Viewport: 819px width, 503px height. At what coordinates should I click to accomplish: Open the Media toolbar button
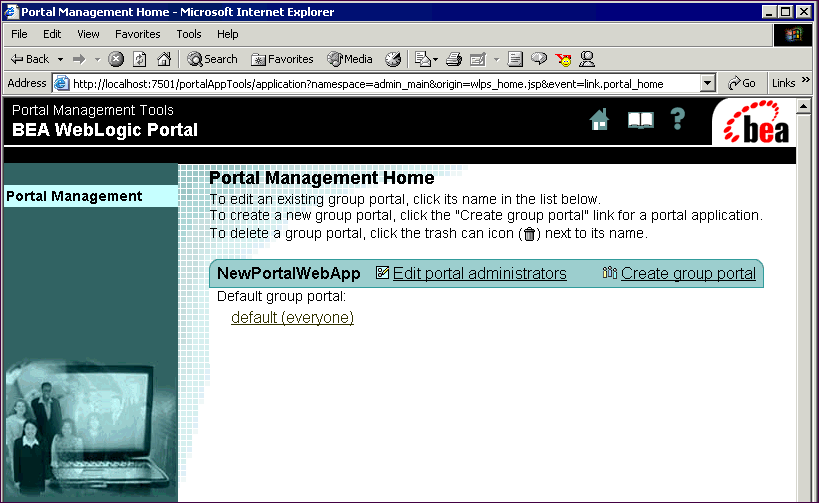[x=350, y=59]
